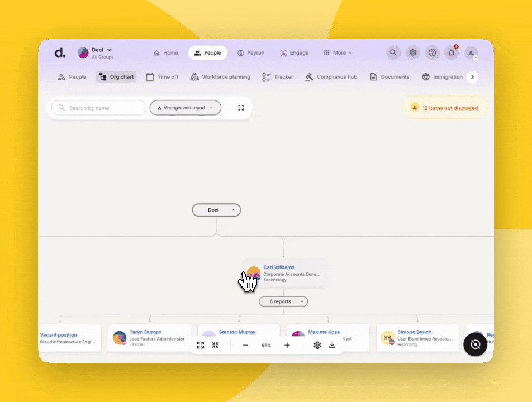532x402 pixels.
Task: Open global search magnifier in top bar
Action: coord(393,53)
